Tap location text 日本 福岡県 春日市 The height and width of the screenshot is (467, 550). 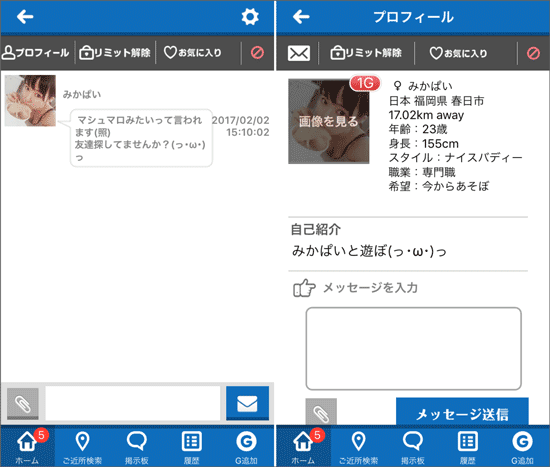pos(436,101)
